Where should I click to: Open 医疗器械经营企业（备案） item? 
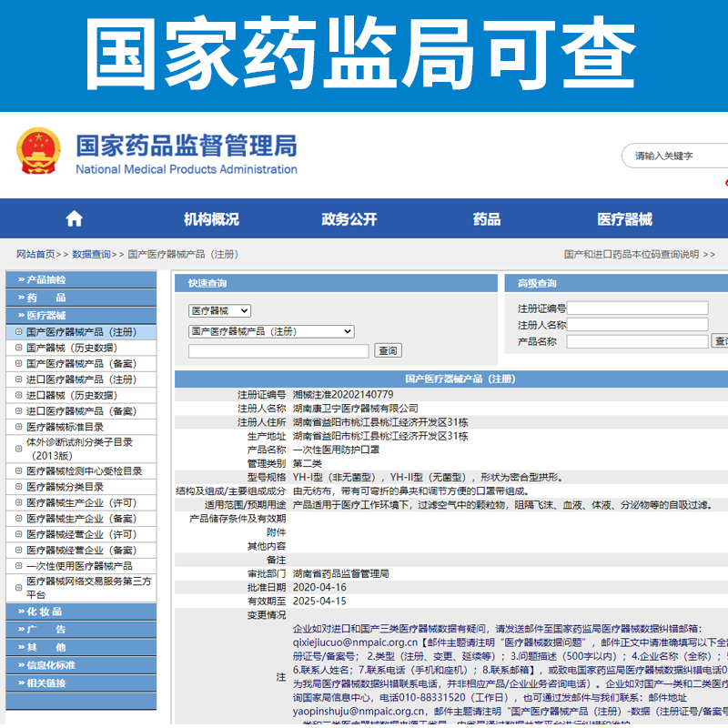81,550
